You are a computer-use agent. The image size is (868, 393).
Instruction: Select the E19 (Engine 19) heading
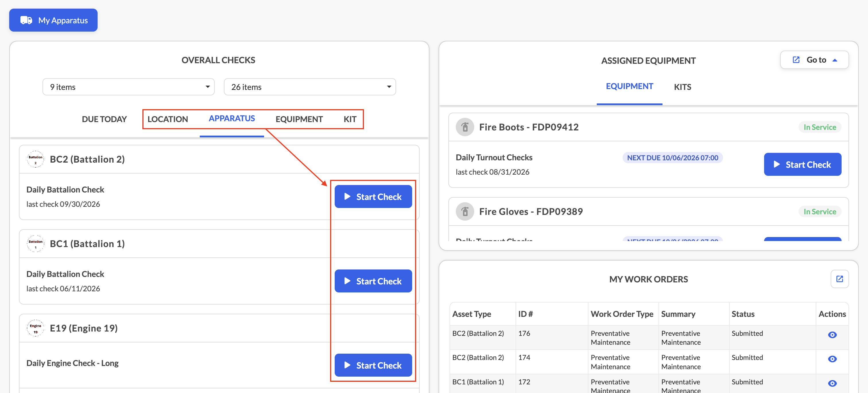84,328
